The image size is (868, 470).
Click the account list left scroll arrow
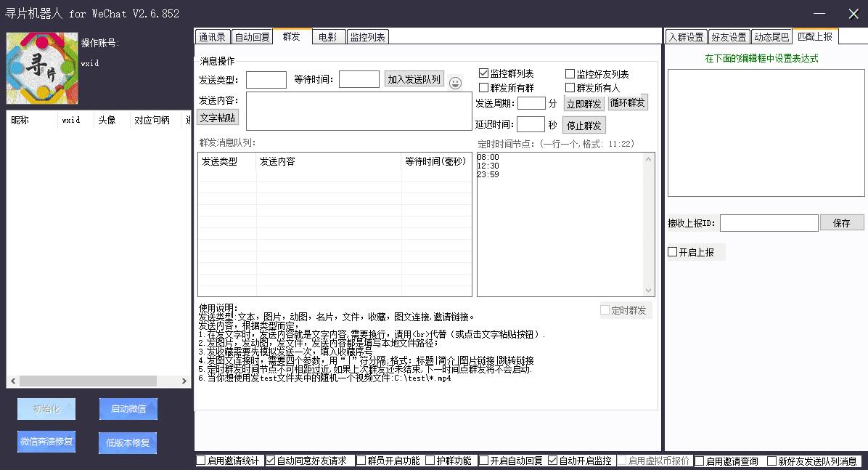pos(13,381)
